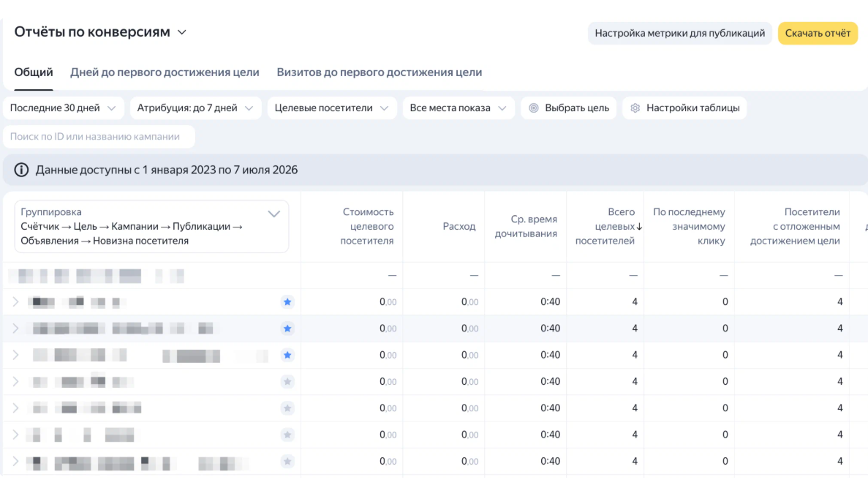Download the report with Скачать отчёт
This screenshot has width=868, height=488.
(x=817, y=33)
